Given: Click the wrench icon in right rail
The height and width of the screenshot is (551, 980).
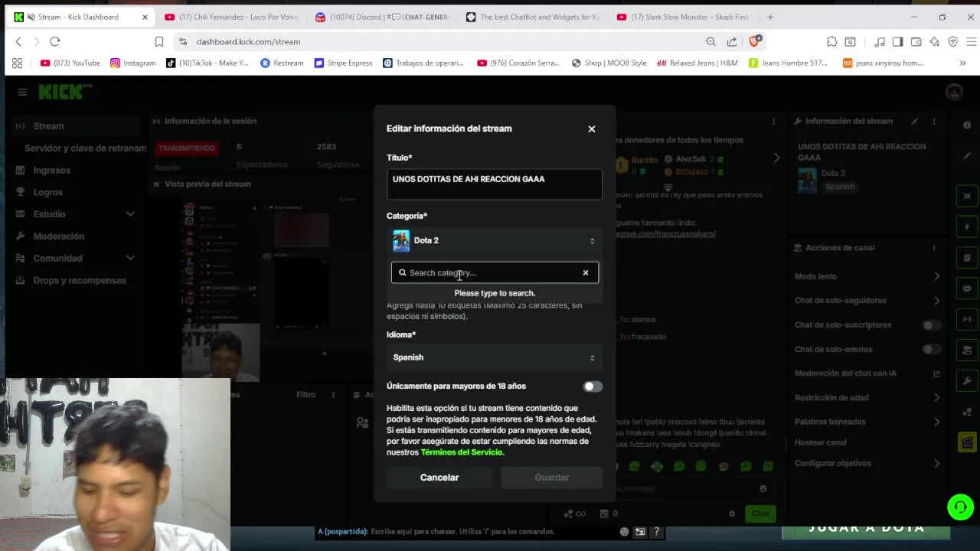Looking at the screenshot, I should (967, 380).
